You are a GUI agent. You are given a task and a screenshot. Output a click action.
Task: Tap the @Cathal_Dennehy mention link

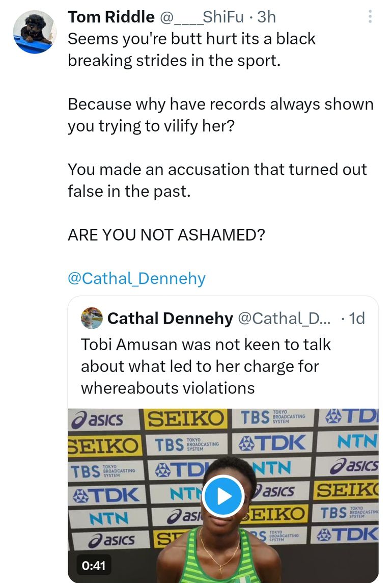pos(136,278)
